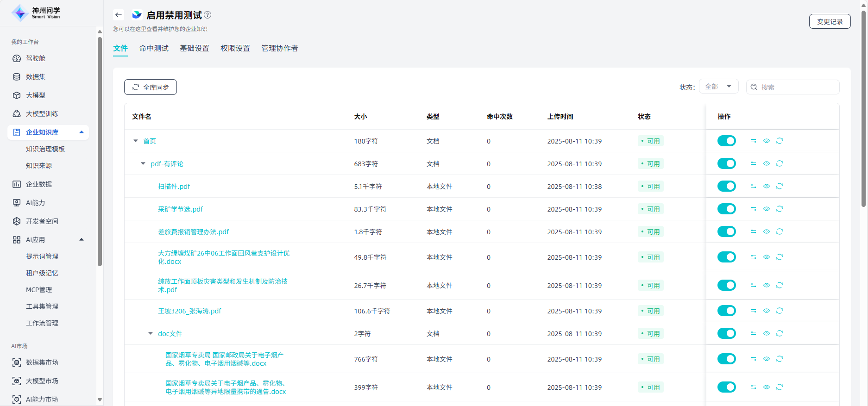
Task: Click the 搜索 input field
Action: point(793,87)
